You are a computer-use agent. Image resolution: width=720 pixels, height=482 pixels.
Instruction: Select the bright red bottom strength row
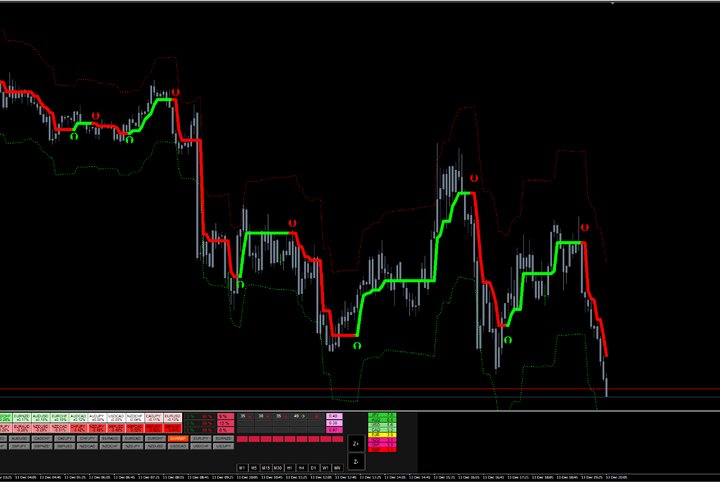(382, 450)
